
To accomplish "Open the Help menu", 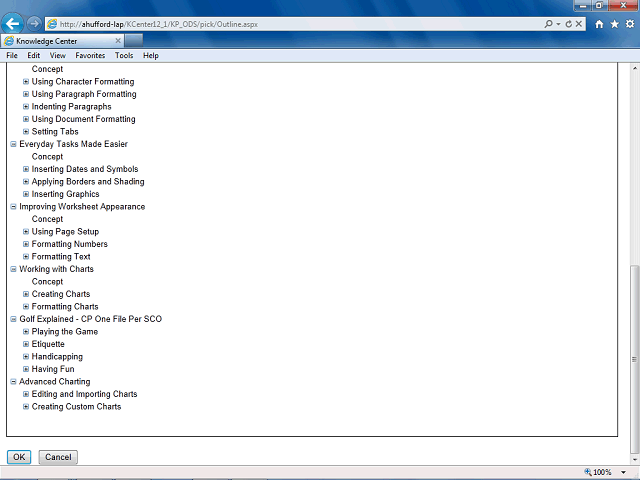I will 151,56.
